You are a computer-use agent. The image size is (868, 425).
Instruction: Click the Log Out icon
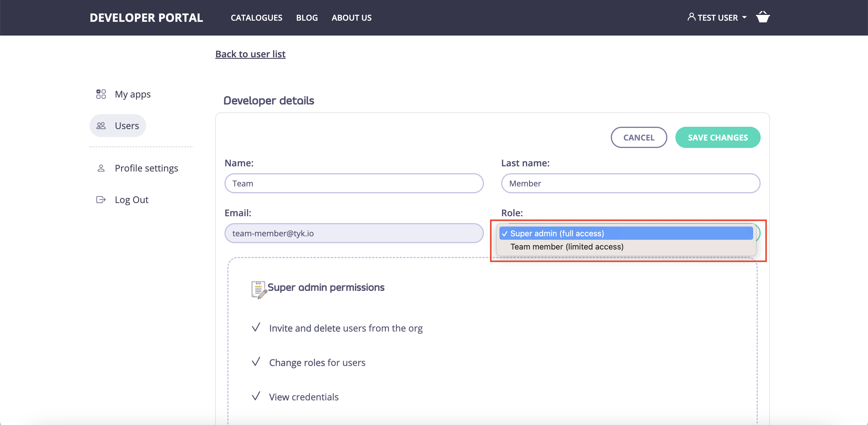100,199
